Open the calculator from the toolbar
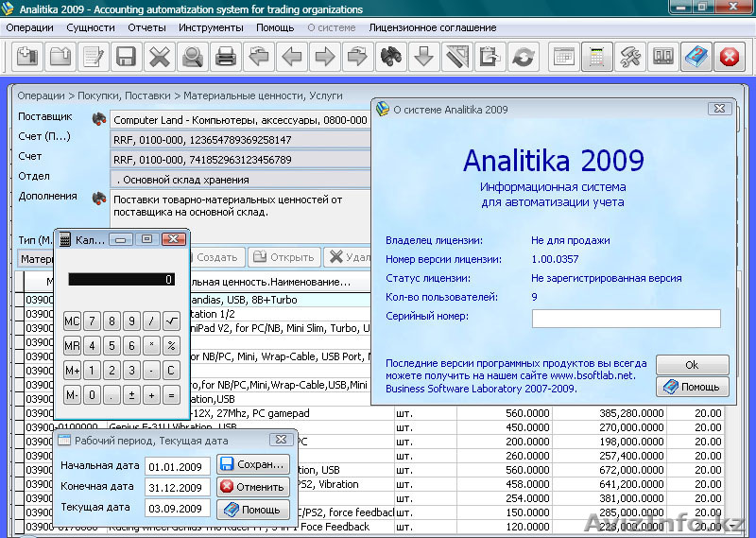 pyautogui.click(x=596, y=57)
